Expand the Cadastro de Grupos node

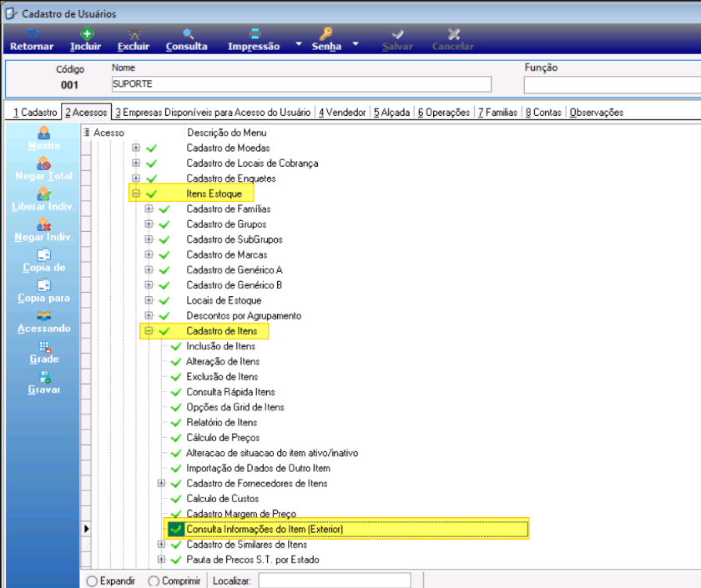pos(149,224)
